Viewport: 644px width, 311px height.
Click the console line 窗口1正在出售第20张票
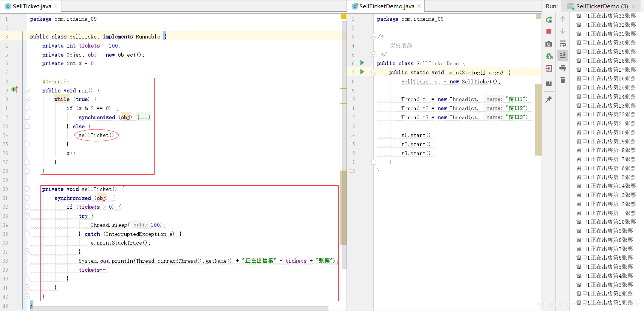coord(606,132)
